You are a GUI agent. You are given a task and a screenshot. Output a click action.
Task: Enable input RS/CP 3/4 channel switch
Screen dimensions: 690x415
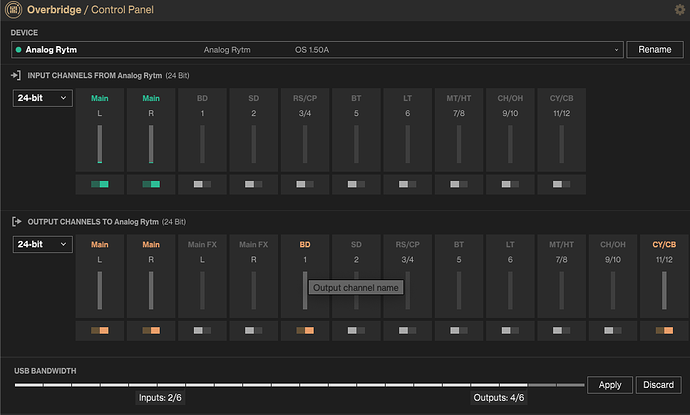click(305, 184)
